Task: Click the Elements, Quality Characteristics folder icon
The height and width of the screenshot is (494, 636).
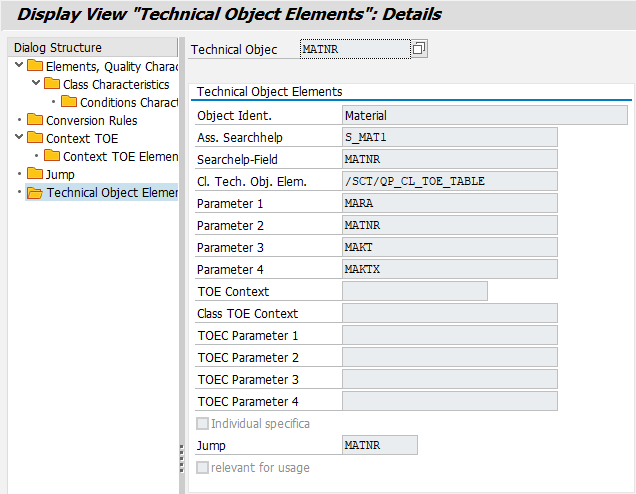Action: pyautogui.click(x=35, y=67)
